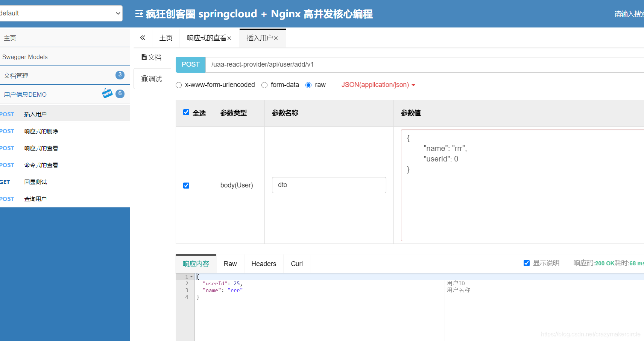Click the dto parameter name input field
The image size is (644, 341).
pyautogui.click(x=329, y=185)
